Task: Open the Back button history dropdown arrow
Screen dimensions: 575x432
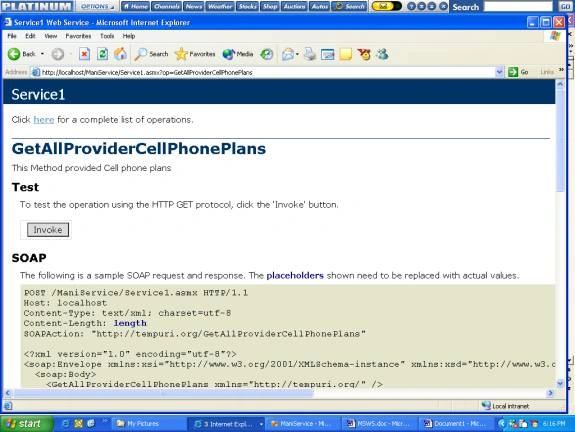Action: pos(42,54)
